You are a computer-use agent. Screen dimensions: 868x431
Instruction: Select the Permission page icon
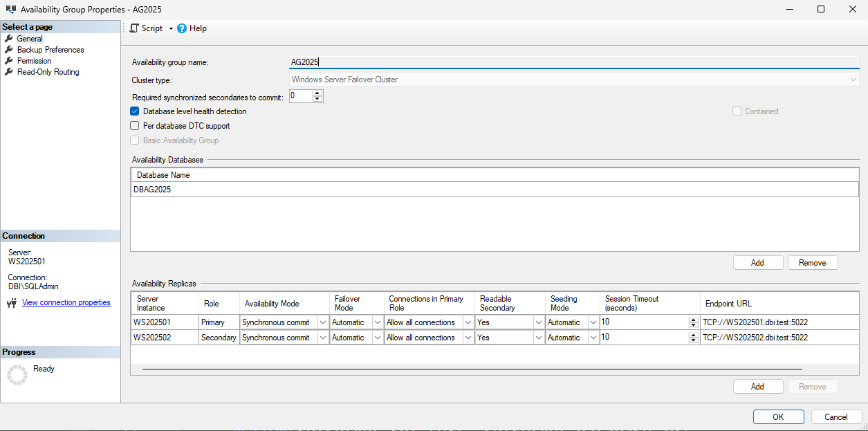9,61
